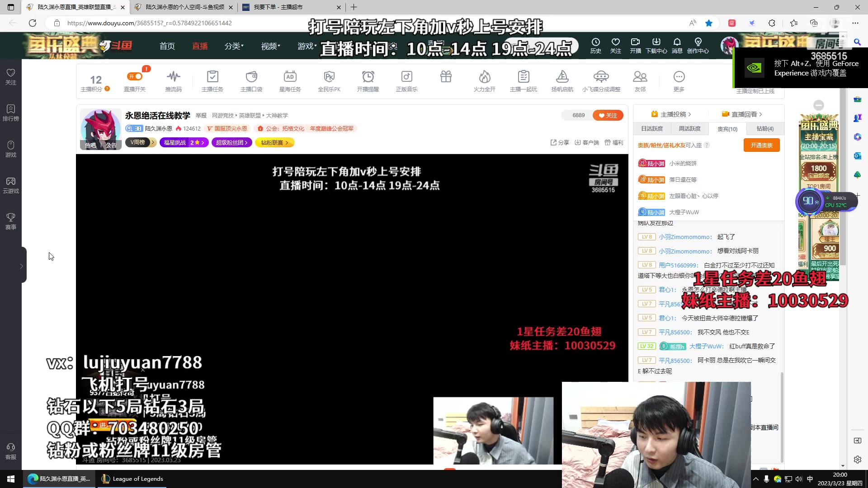Open 开播 start streaming icon
The width and height of the screenshot is (868, 488).
pos(636,46)
